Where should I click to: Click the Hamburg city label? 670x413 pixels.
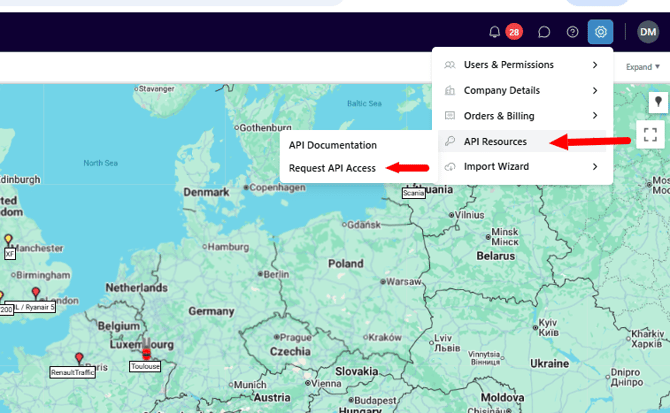click(x=228, y=247)
